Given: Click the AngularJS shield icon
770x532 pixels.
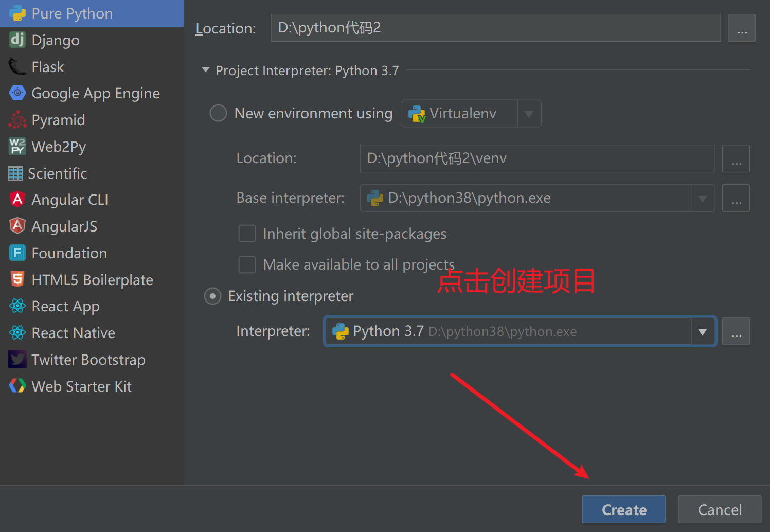Looking at the screenshot, I should tap(17, 226).
